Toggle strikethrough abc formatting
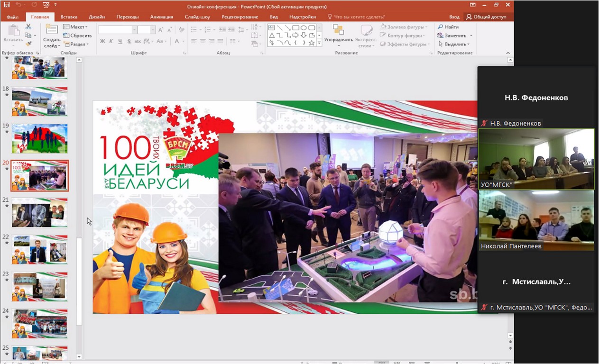The height and width of the screenshot is (364, 599). [x=138, y=41]
